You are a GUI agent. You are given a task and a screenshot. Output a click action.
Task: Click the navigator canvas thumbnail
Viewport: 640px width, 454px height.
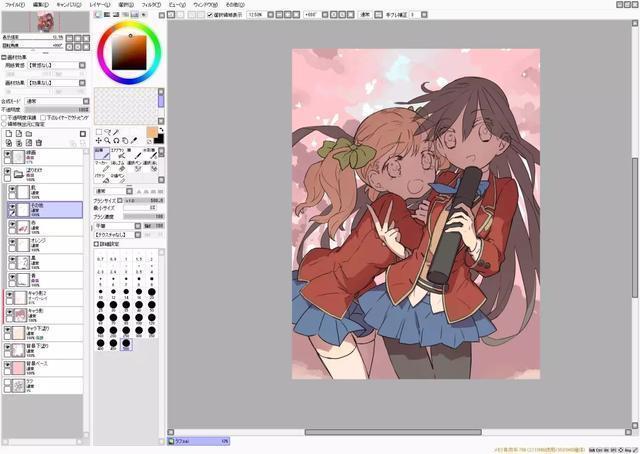tap(46, 22)
